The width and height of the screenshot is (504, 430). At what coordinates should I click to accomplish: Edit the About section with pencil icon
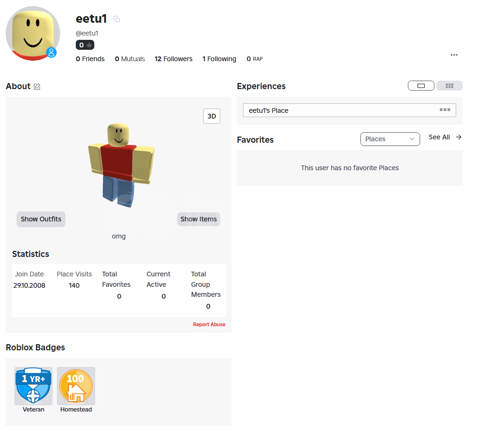tap(37, 87)
